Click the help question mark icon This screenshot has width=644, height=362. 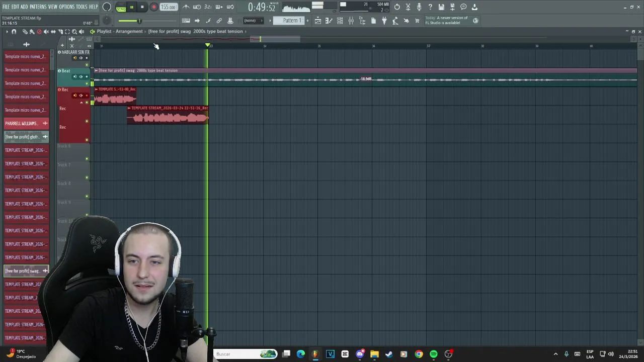tap(430, 7)
